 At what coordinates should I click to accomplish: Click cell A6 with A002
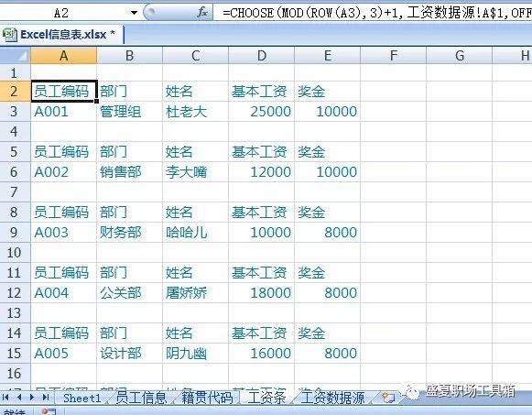coord(64,171)
